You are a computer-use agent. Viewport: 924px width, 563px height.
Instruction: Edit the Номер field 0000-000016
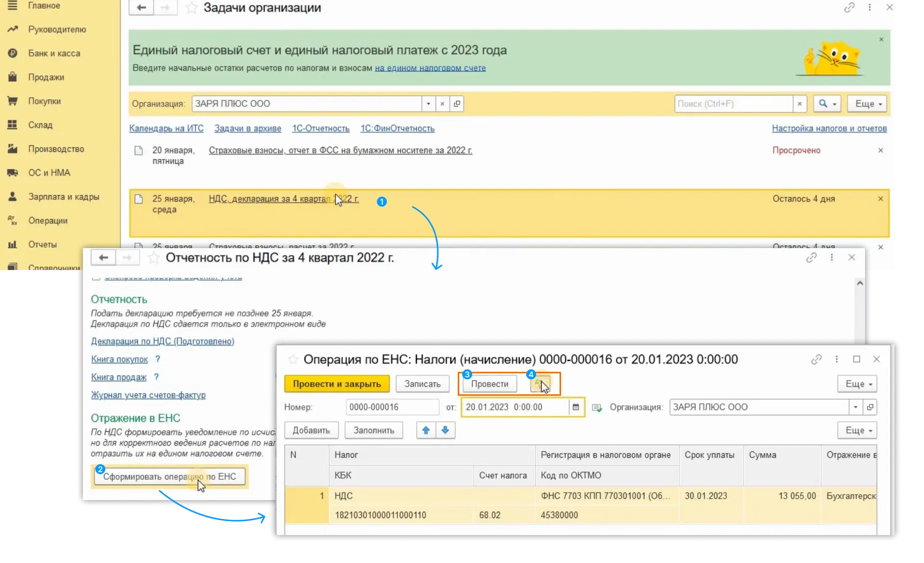coord(392,407)
